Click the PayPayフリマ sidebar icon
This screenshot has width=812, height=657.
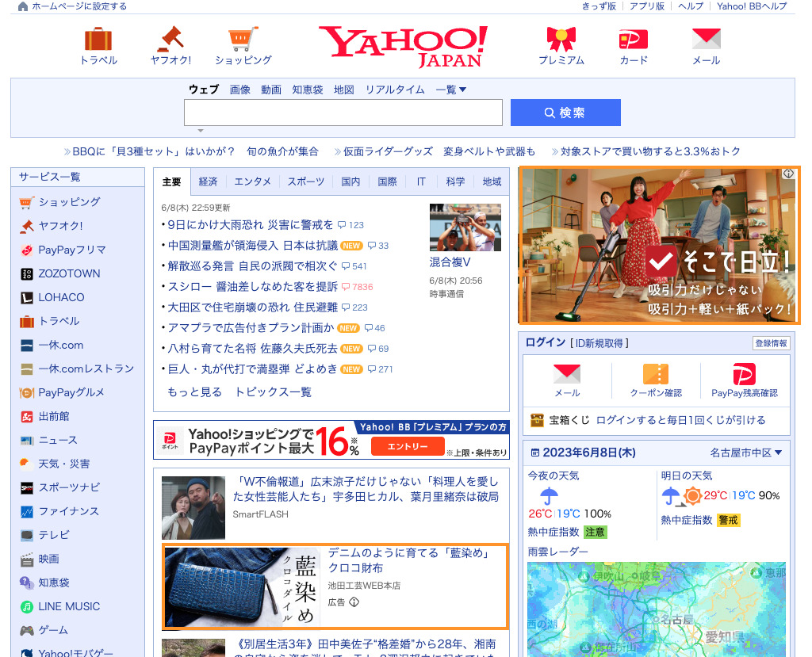click(x=26, y=250)
